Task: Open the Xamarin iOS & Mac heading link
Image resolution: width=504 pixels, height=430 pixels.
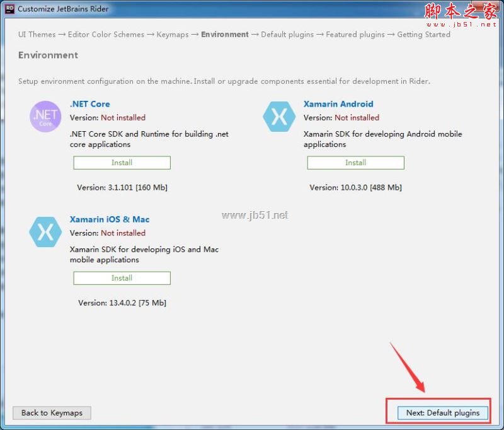Action: tap(110, 219)
